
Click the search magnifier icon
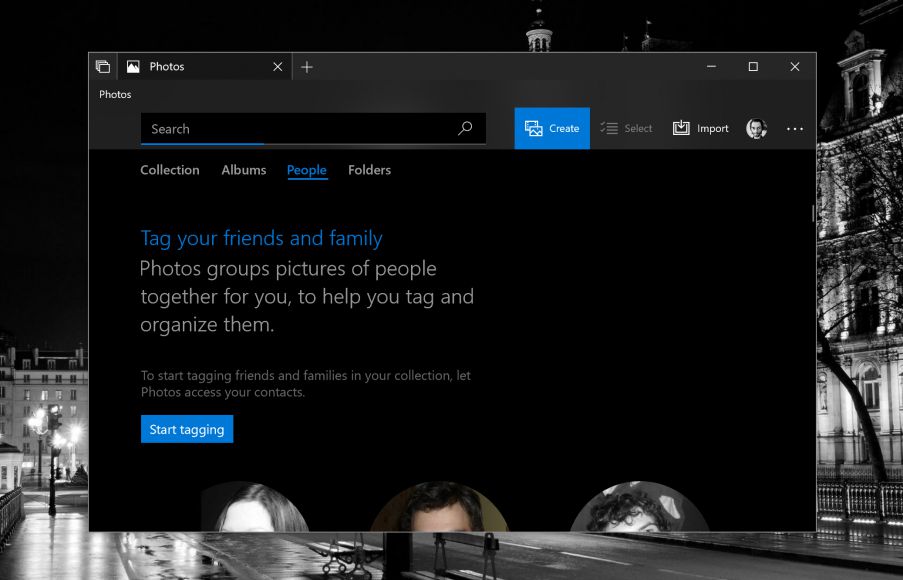pos(465,128)
